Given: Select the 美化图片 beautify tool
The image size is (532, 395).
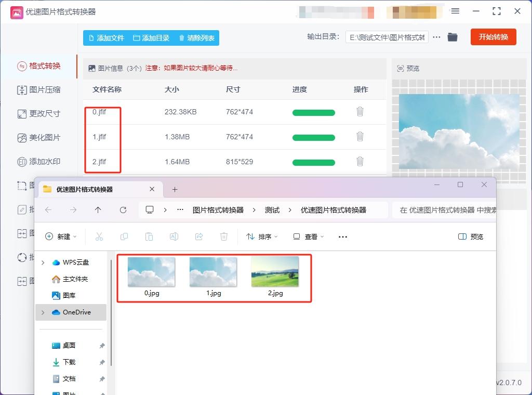Looking at the screenshot, I should [39, 138].
